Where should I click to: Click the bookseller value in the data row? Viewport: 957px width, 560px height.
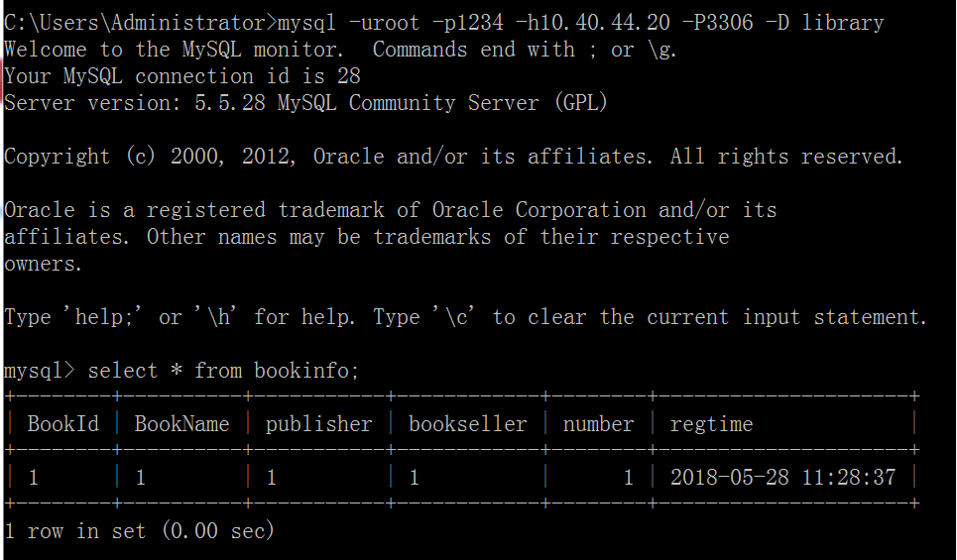[415, 478]
